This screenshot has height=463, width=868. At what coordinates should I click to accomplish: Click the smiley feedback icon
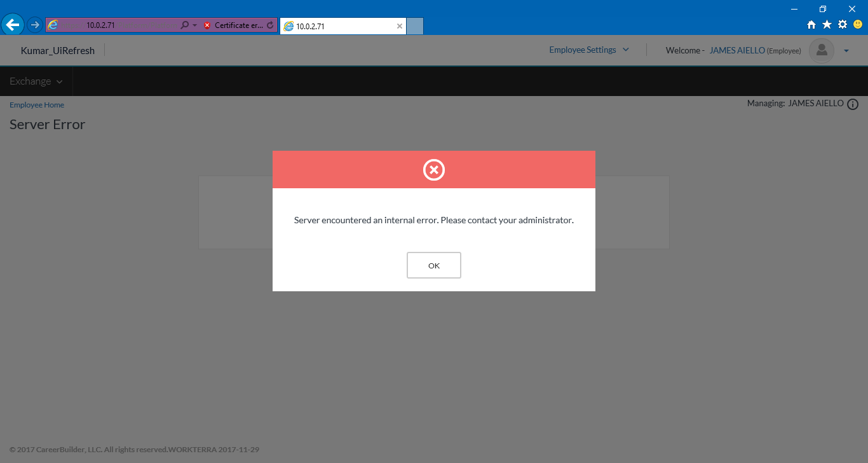point(858,25)
